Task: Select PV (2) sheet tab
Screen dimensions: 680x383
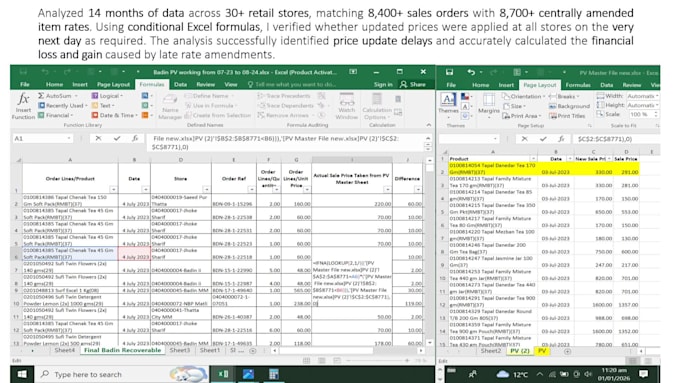Action: (520, 351)
